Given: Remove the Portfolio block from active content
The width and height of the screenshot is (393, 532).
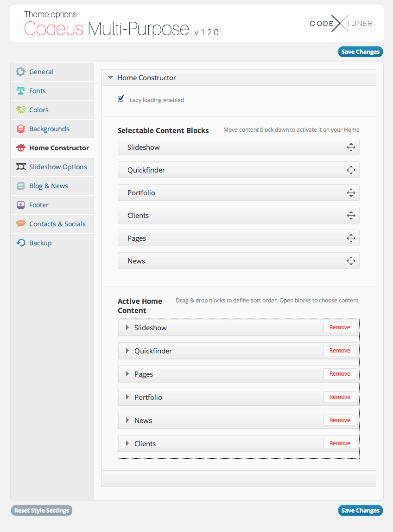Looking at the screenshot, I should click(340, 397).
